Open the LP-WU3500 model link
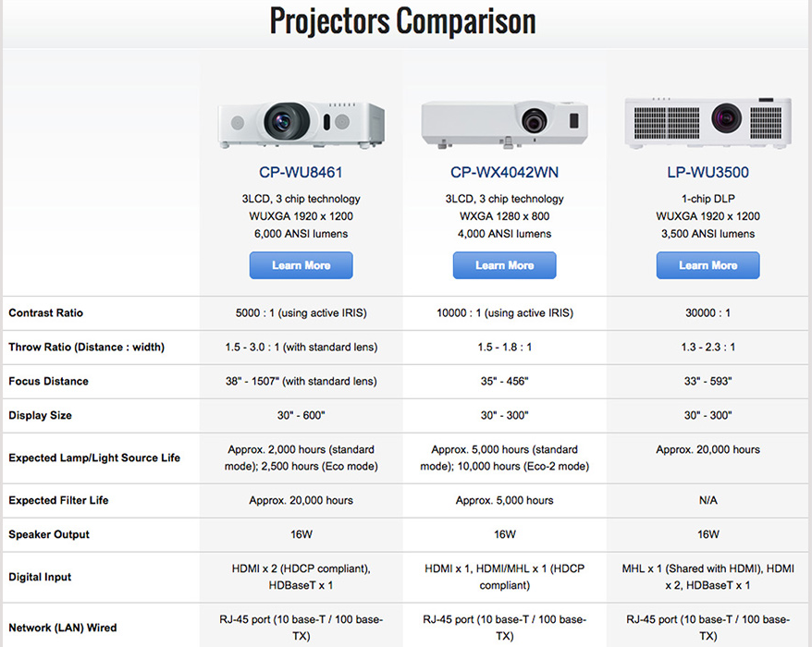The image size is (812, 647). pyautogui.click(x=707, y=172)
